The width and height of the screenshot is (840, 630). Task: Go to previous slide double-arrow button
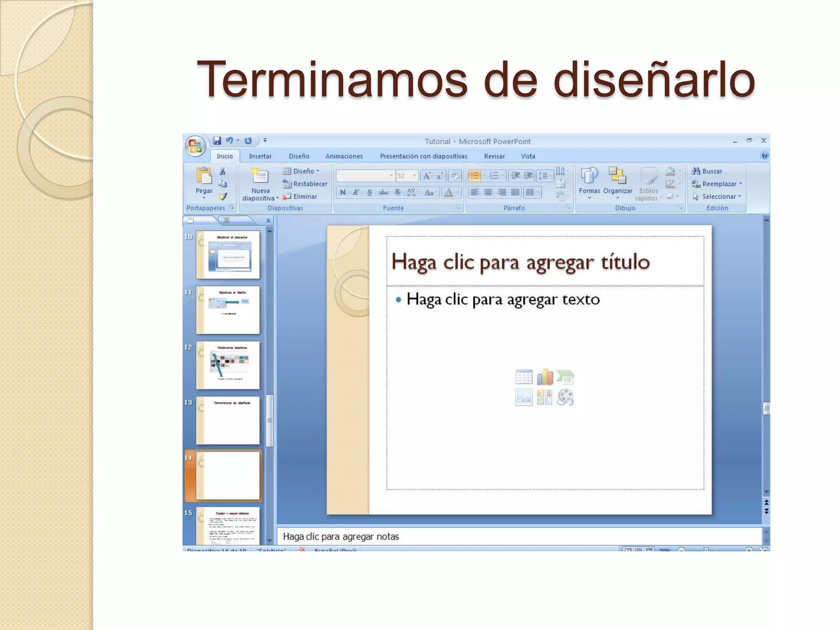point(766,502)
